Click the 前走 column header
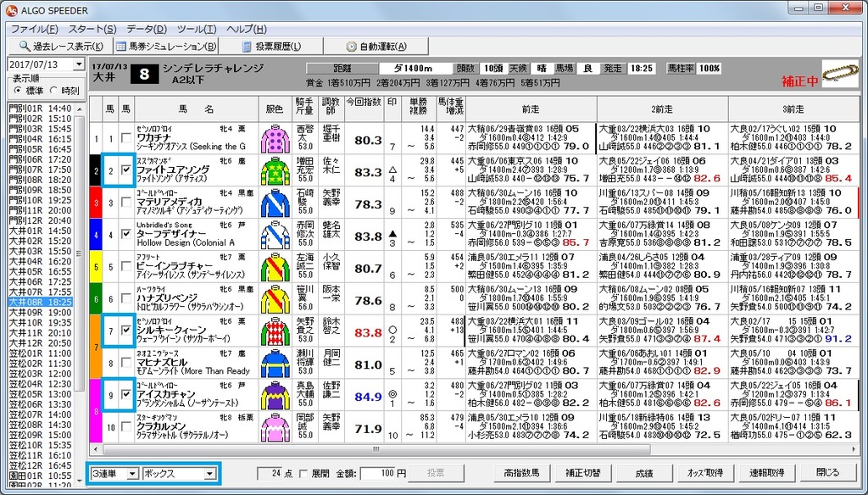 click(531, 109)
